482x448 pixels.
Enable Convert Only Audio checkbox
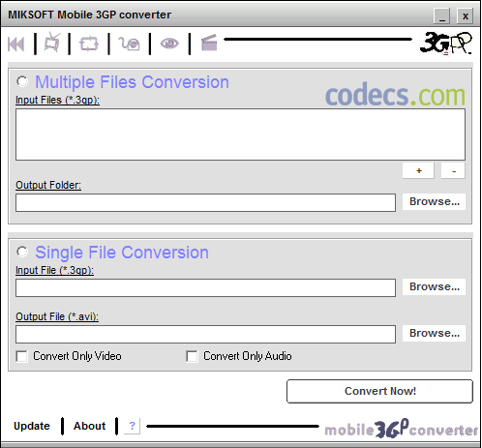(192, 356)
